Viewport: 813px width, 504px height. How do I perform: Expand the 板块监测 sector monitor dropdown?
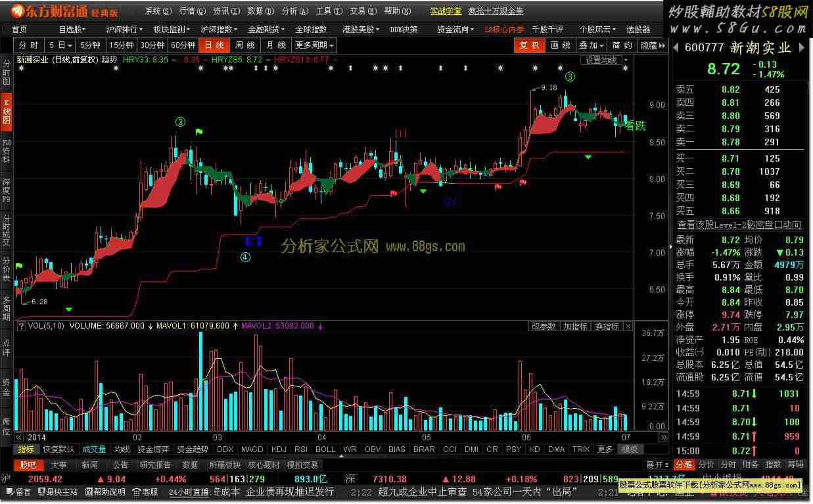click(x=172, y=29)
